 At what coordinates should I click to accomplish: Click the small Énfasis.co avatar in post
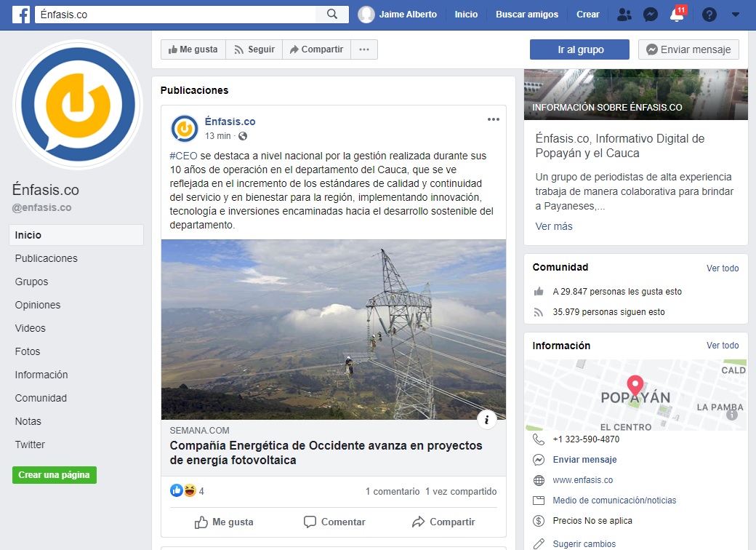[184, 128]
